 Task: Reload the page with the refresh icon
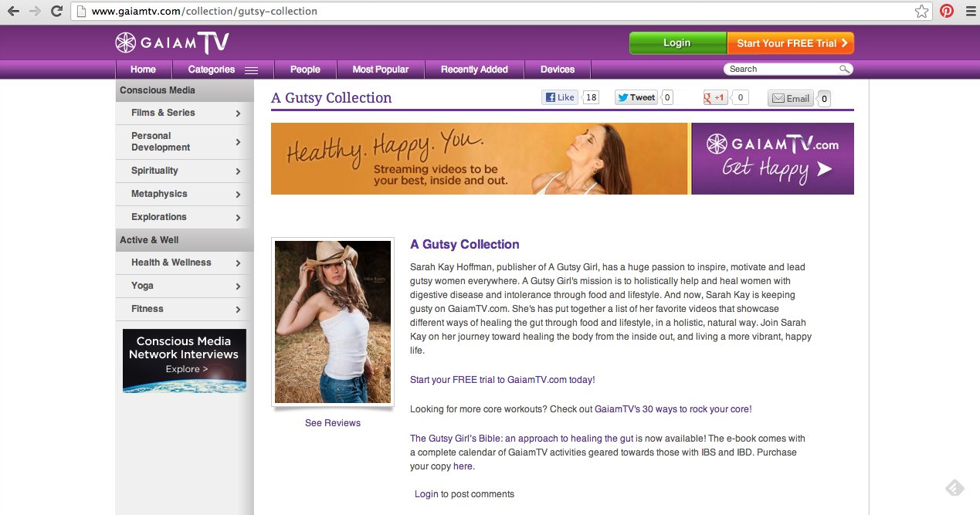tap(55, 11)
